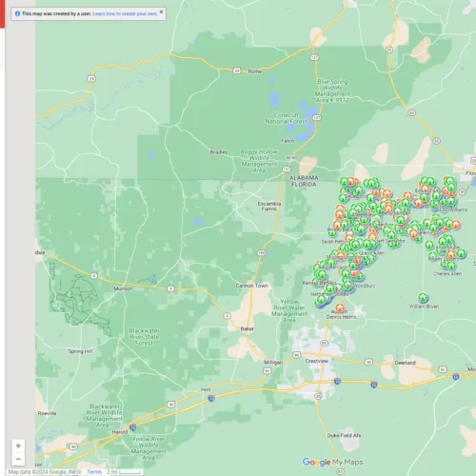The width and height of the screenshot is (476, 476).
Task: Zoom out with the minus button
Action: pyautogui.click(x=18, y=459)
